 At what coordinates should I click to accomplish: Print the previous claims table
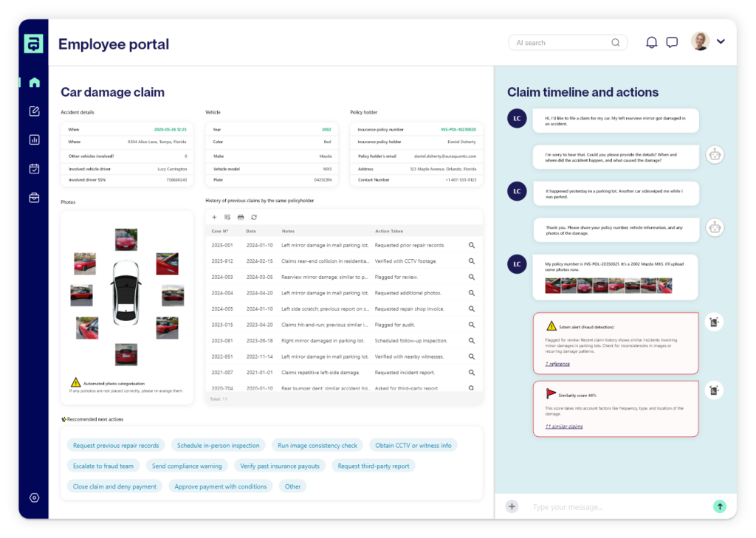click(240, 217)
